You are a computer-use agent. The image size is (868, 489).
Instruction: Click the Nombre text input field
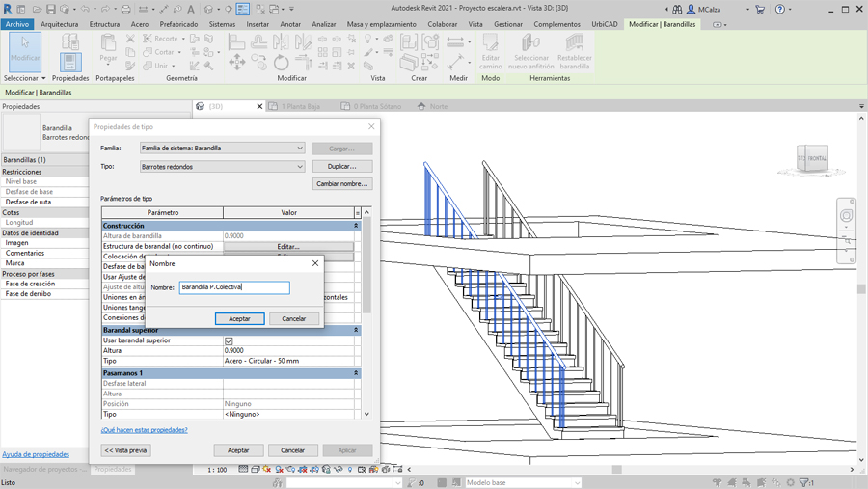pyautogui.click(x=234, y=287)
